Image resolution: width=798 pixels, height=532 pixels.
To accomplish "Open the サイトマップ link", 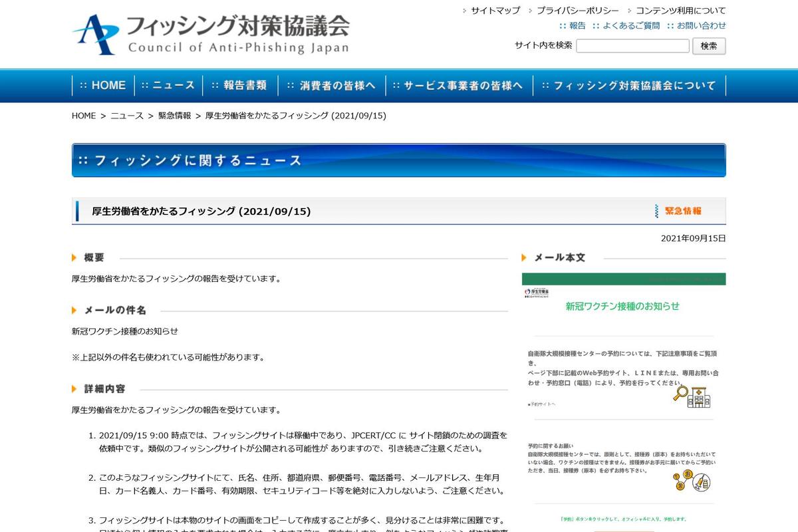I will pos(495,11).
